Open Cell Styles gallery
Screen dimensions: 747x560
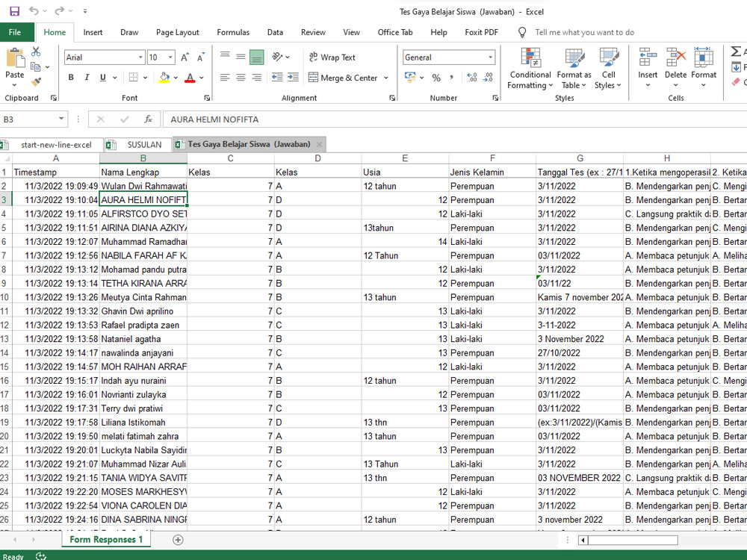click(x=608, y=68)
